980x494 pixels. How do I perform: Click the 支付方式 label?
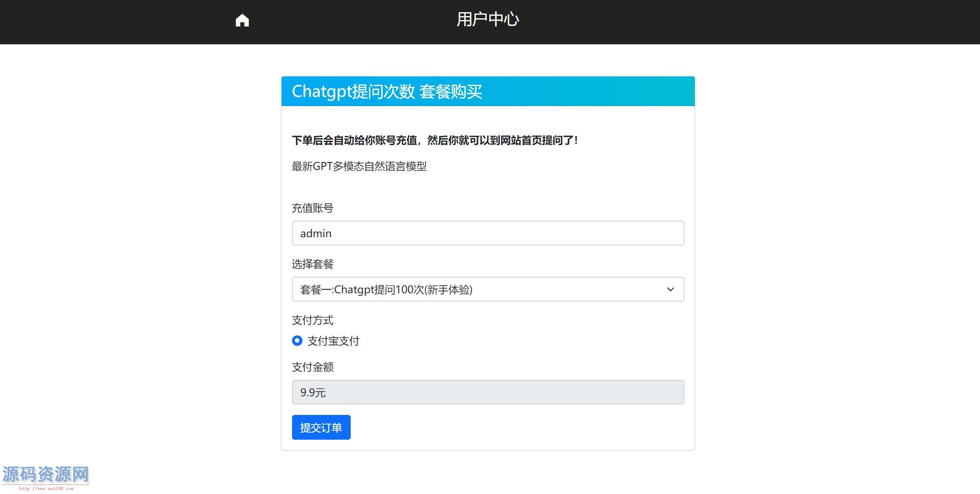click(x=312, y=320)
